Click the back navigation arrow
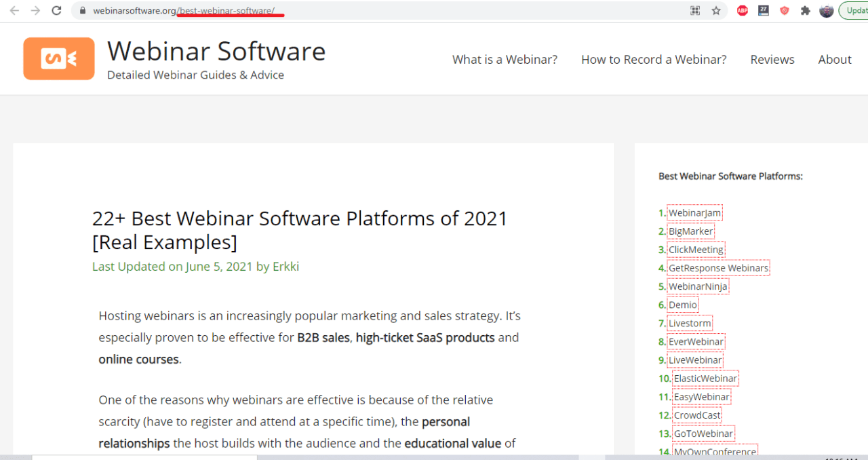 coord(14,10)
